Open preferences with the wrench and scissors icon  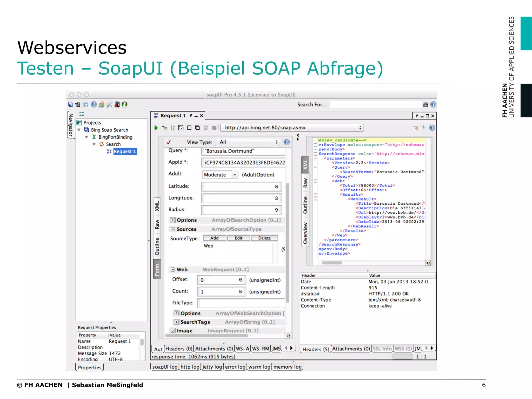[109, 104]
